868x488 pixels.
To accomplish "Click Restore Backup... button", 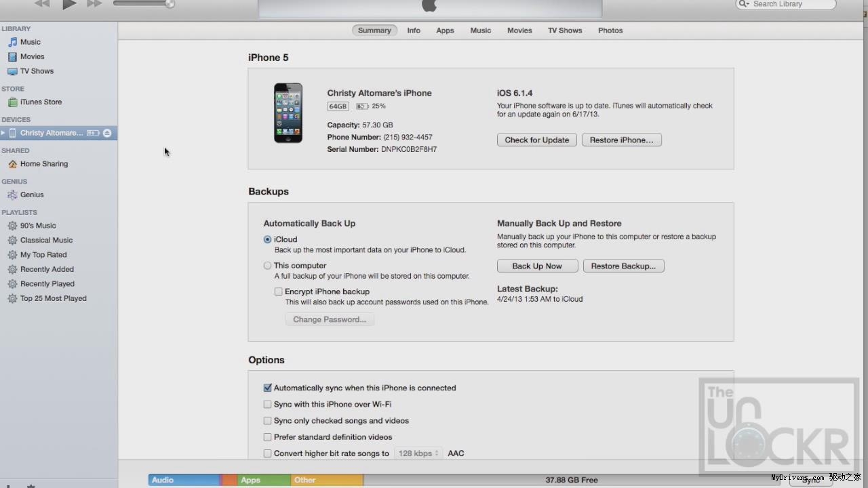I will click(623, 266).
